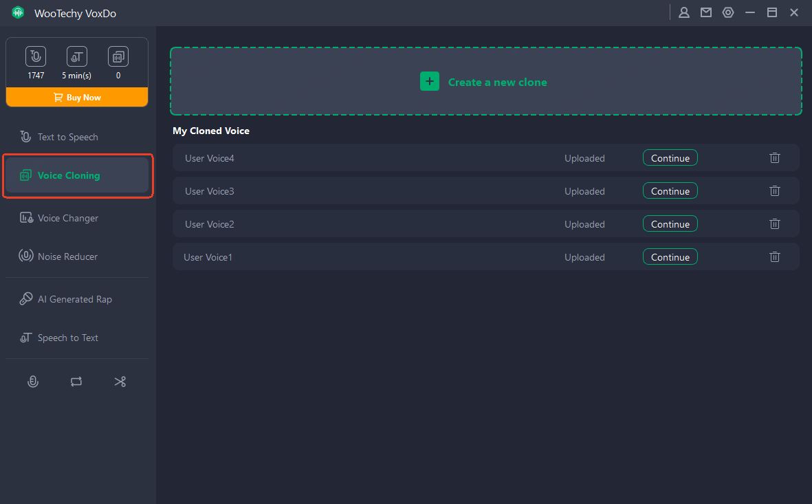Switch to Voice Changer section

(x=67, y=218)
